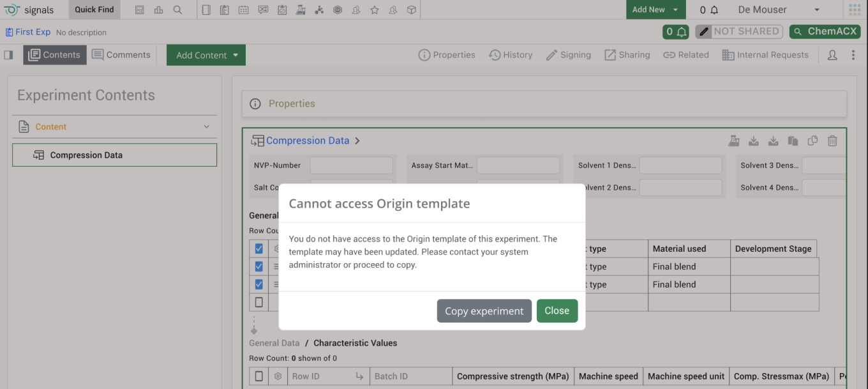Open the Related items
868x389 pixels.
point(686,55)
